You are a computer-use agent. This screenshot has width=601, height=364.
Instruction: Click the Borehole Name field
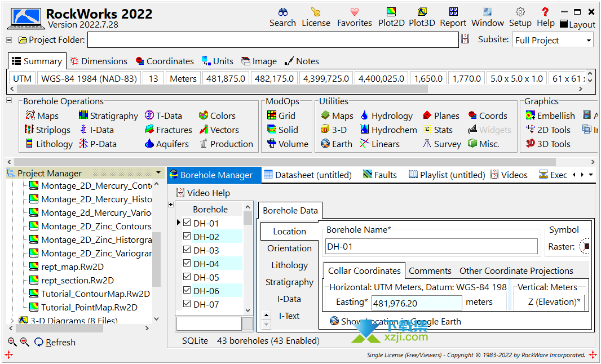[x=431, y=246]
